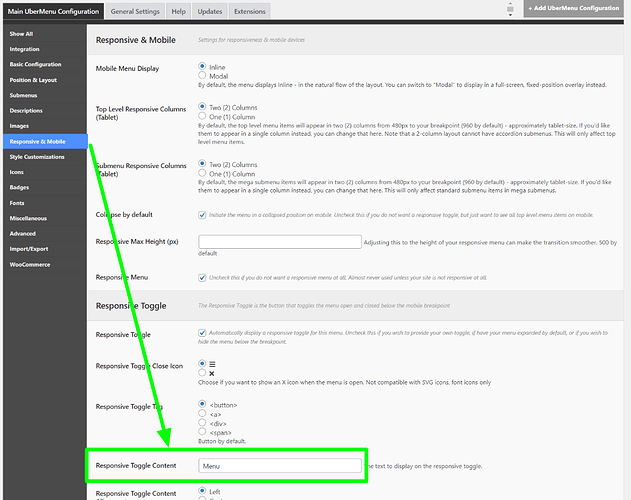Select the X icon for Toggle Close Icon
Image resolution: width=631 pixels, height=500 pixels.
tap(202, 373)
